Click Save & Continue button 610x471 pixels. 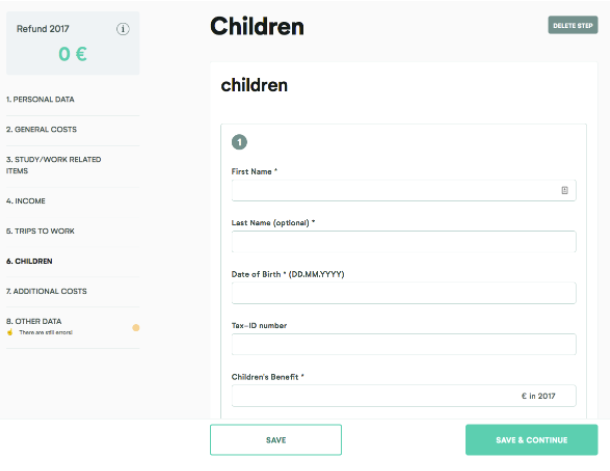coord(531,440)
